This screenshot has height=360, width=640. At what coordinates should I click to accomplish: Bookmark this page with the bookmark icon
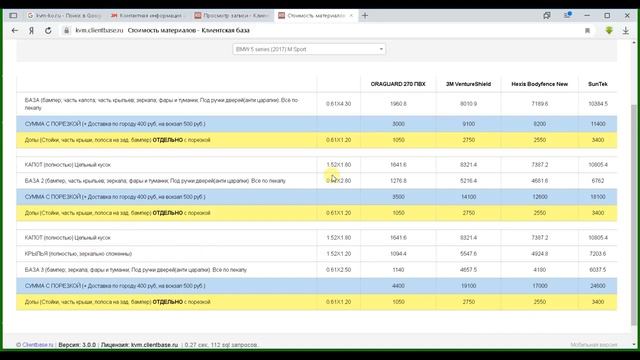587,31
